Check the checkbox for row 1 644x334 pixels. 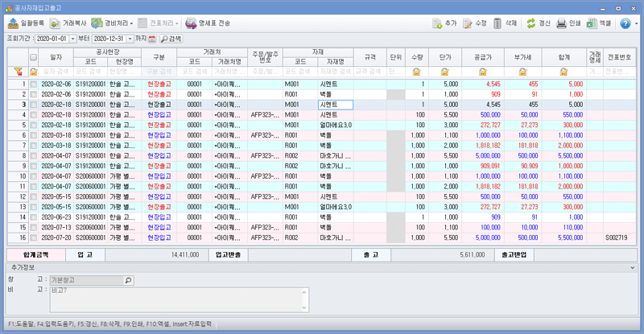pyautogui.click(x=33, y=84)
